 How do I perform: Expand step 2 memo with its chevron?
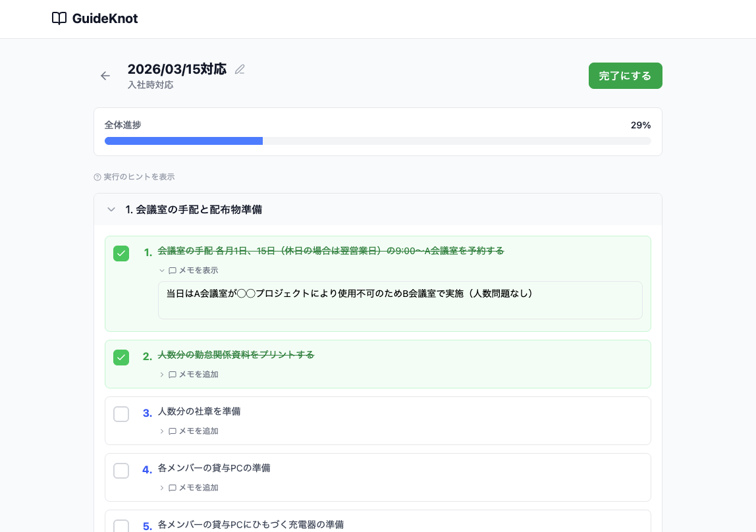point(162,375)
